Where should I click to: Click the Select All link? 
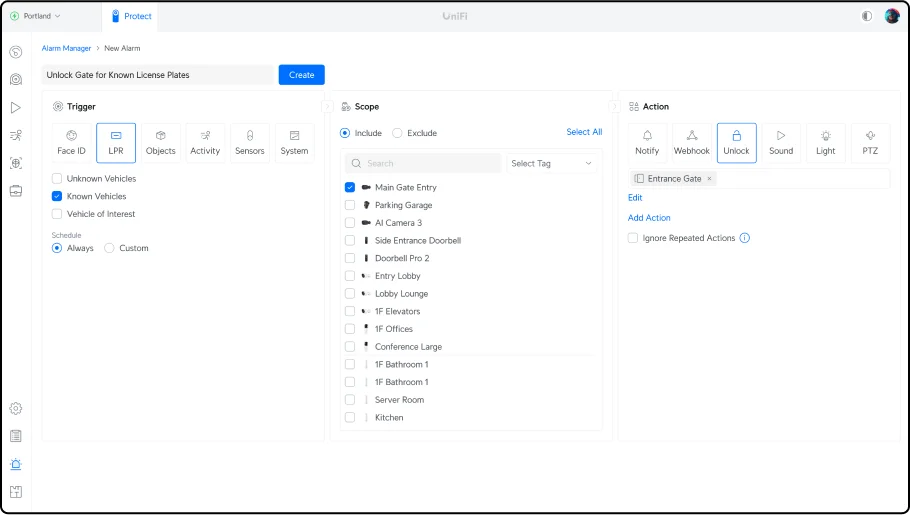pos(584,132)
